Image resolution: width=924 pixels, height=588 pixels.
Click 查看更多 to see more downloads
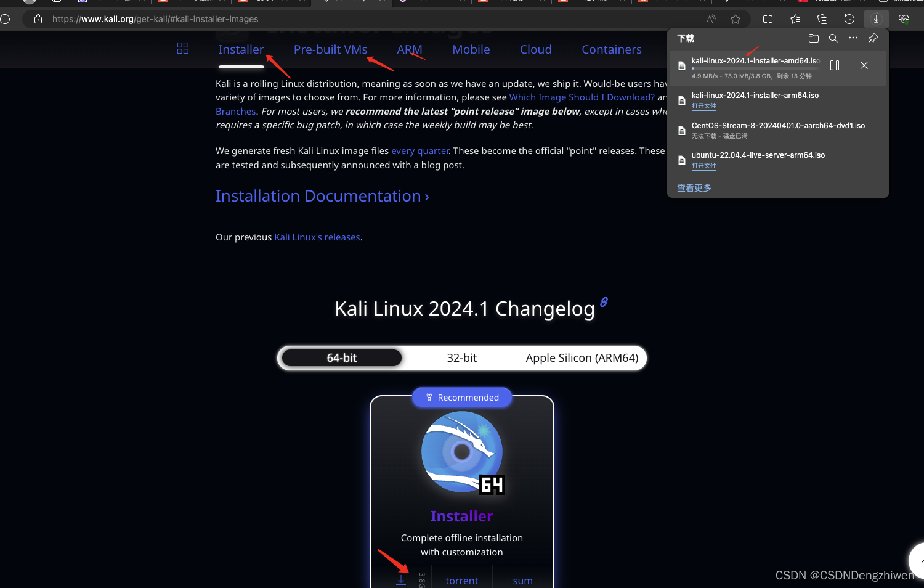[x=694, y=188]
